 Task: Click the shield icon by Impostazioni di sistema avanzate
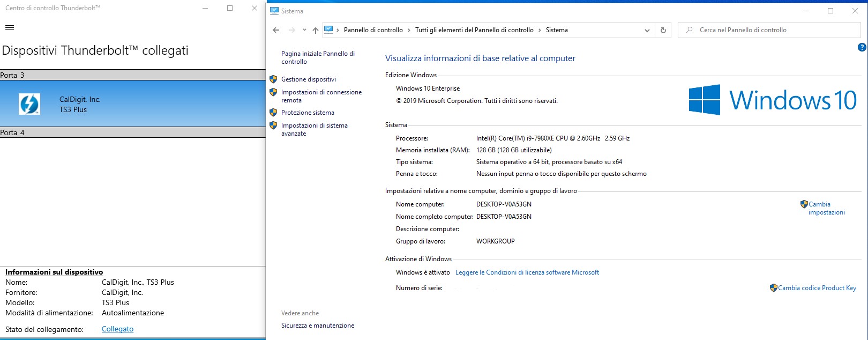tap(273, 125)
